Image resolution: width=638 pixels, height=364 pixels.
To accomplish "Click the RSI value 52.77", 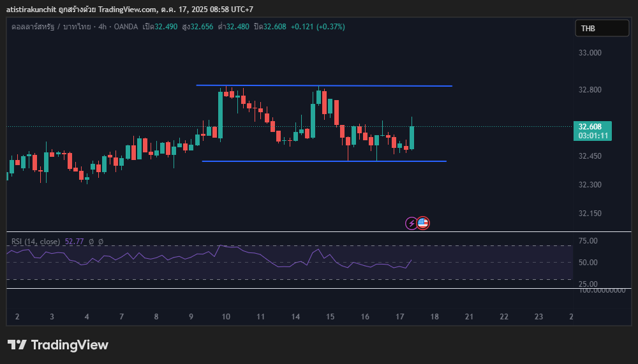I will tap(74, 242).
